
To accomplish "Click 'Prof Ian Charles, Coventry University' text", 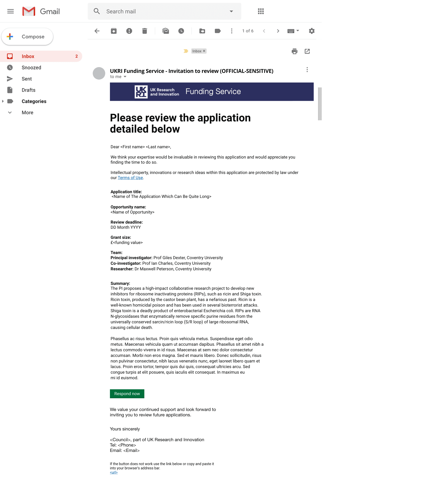I will [x=177, y=263].
